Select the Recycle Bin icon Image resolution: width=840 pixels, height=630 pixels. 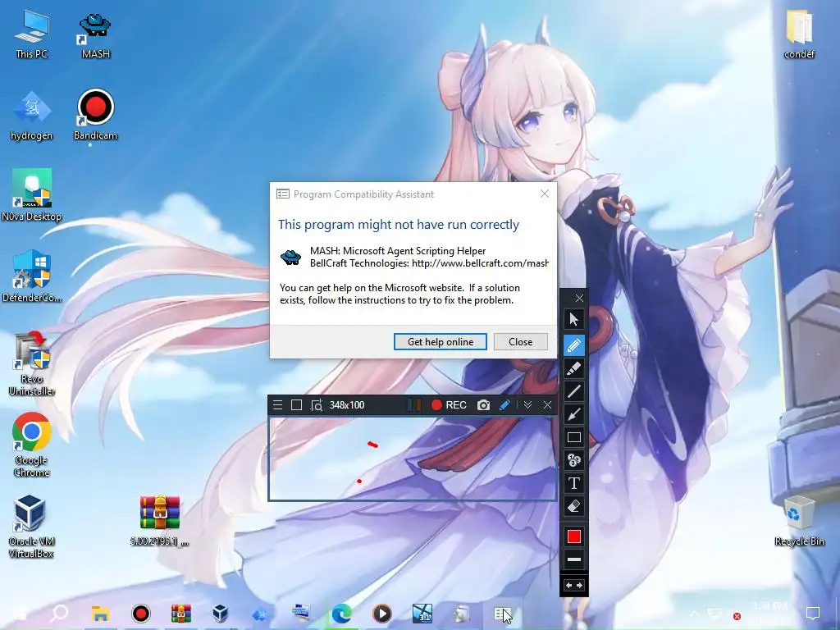point(799,521)
